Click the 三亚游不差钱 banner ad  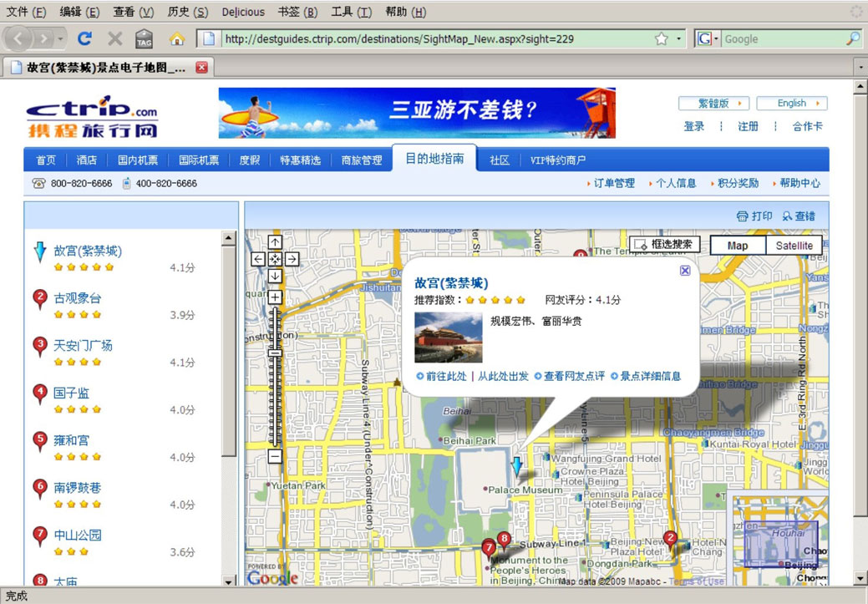point(417,113)
